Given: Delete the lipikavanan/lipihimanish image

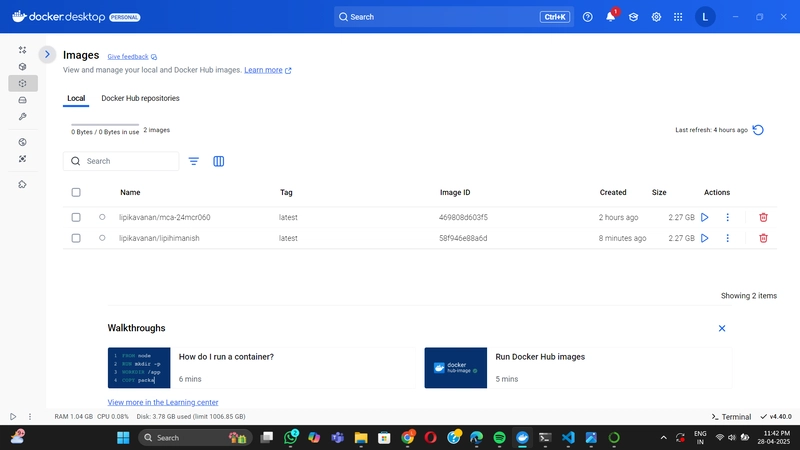Looking at the screenshot, I should tap(763, 238).
